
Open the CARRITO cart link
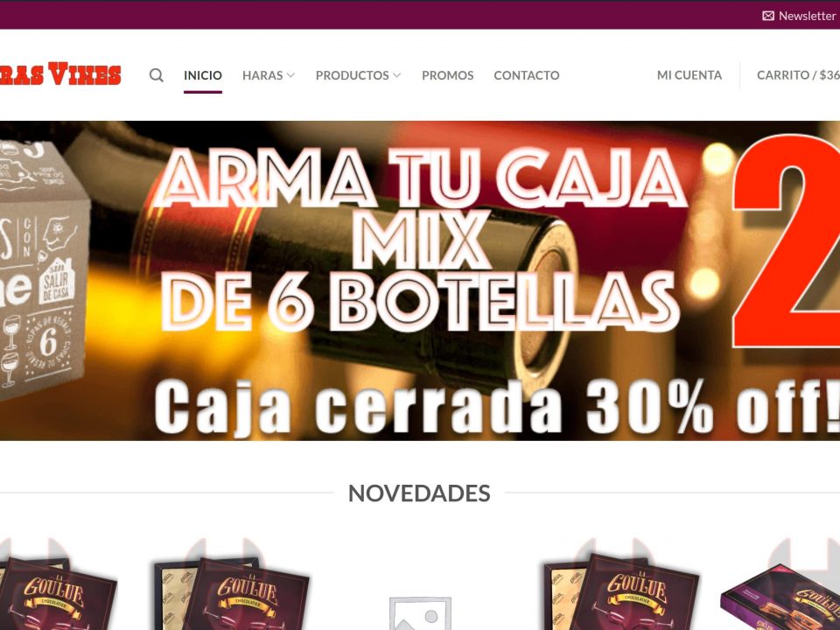(x=798, y=75)
